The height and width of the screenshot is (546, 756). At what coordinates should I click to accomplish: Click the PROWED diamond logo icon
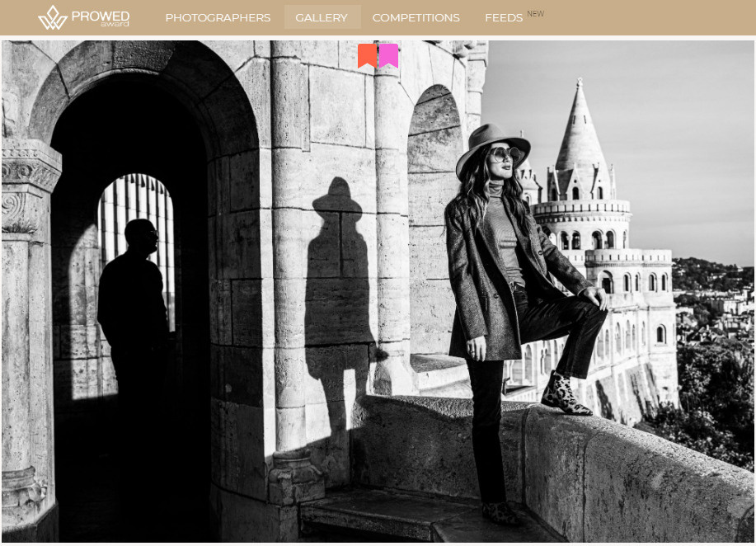click(52, 17)
